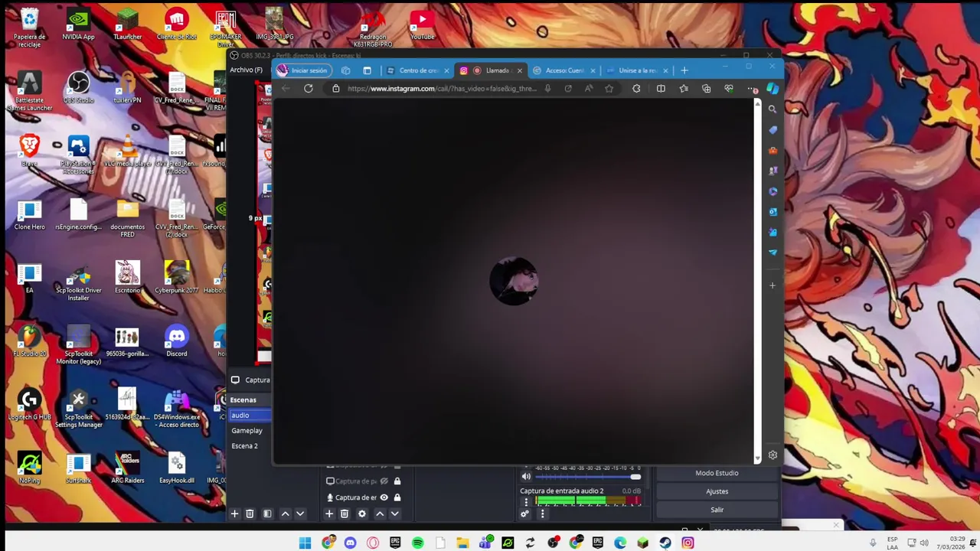Open scene filters icon in OBS
Image resolution: width=980 pixels, height=551 pixels.
[267, 514]
